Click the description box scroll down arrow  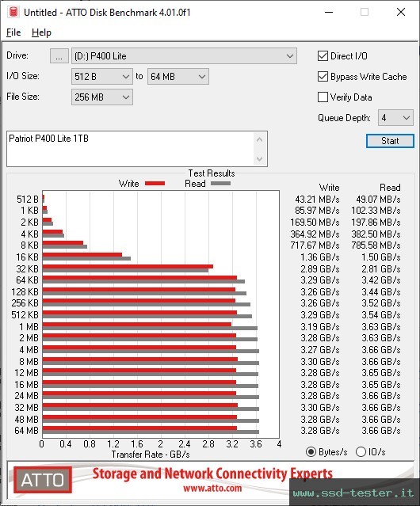point(260,158)
